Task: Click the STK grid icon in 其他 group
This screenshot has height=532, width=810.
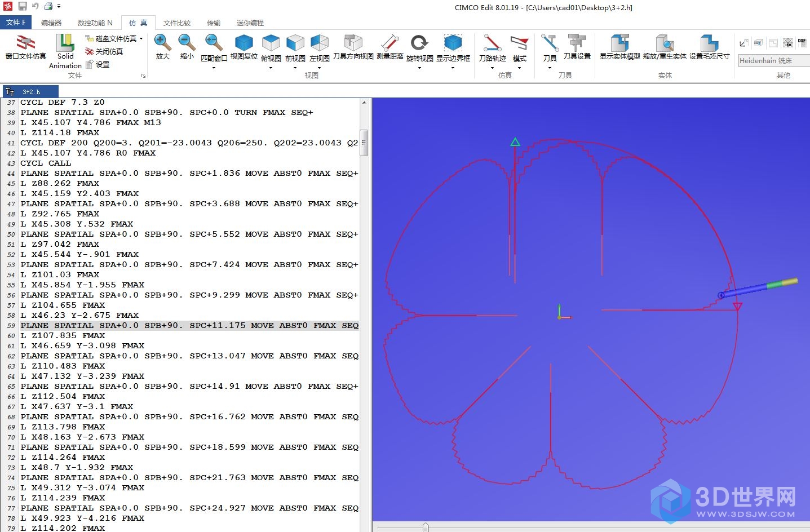Action: point(788,43)
